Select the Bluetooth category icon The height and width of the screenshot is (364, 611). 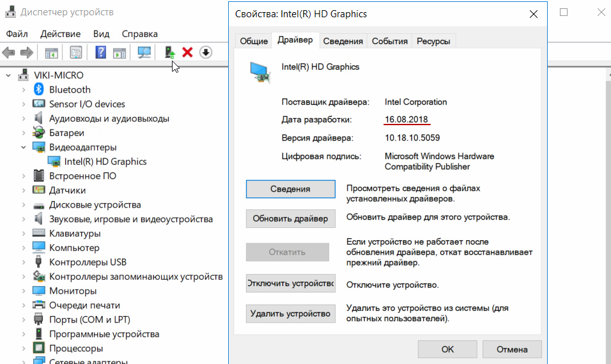38,89
